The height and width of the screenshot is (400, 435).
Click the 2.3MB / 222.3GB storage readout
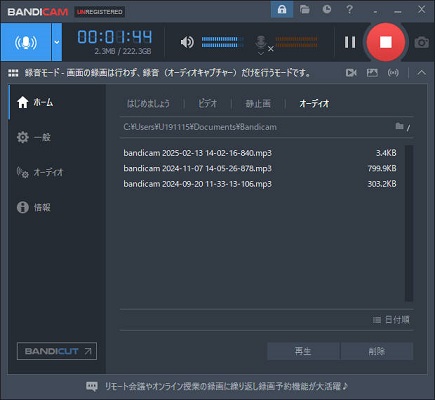(123, 51)
